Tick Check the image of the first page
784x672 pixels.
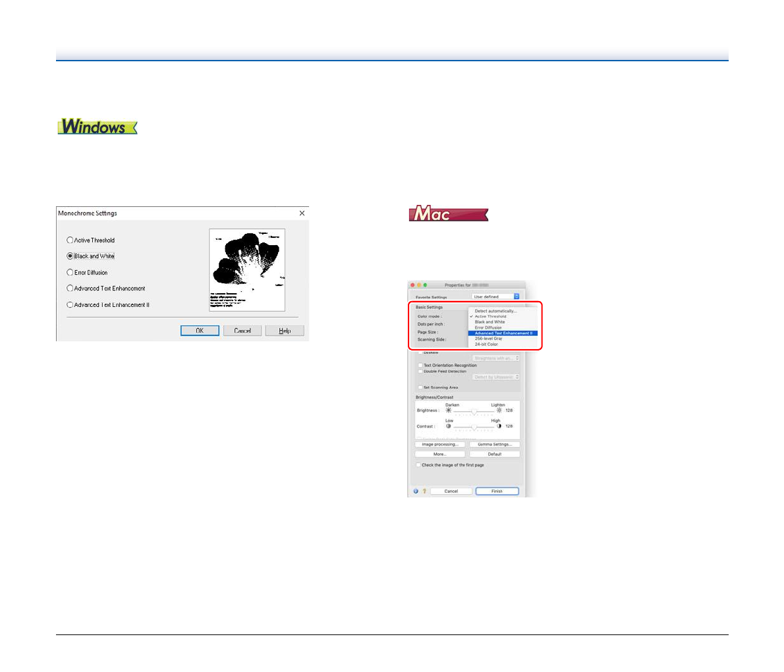tap(418, 465)
